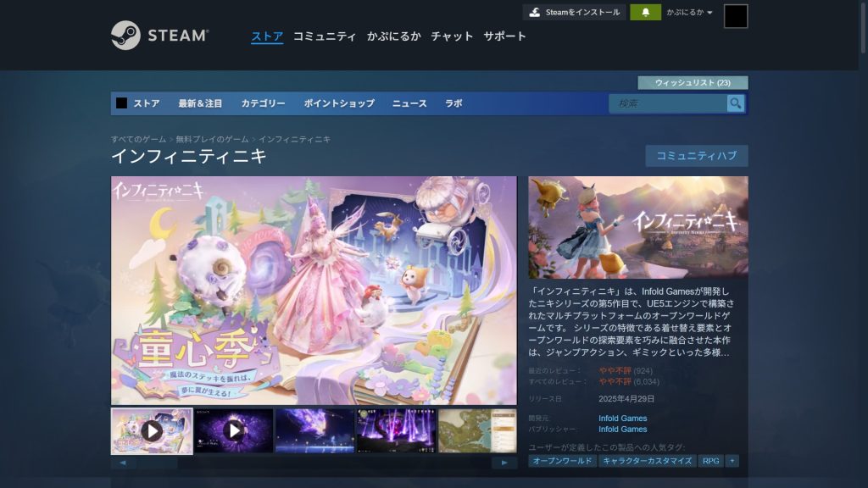Open developer link Infold Games
This screenshot has height=488, width=868.
pos(622,419)
